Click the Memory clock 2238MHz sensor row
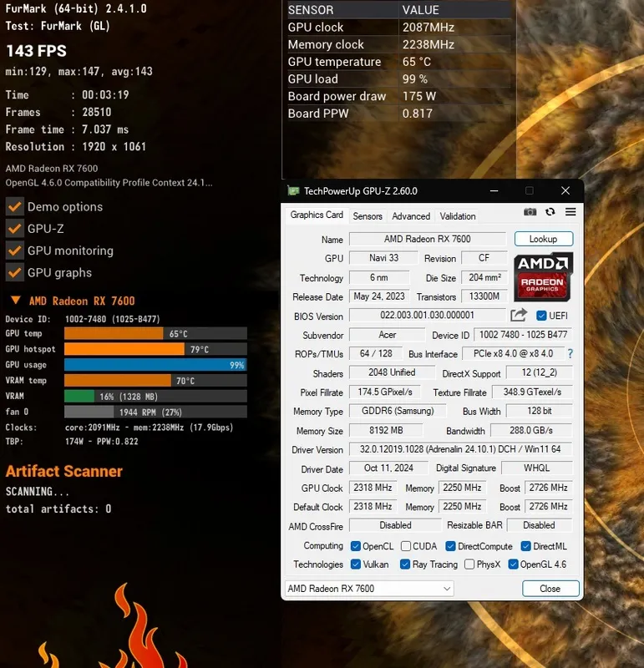The width and height of the screenshot is (644, 668). (x=399, y=44)
